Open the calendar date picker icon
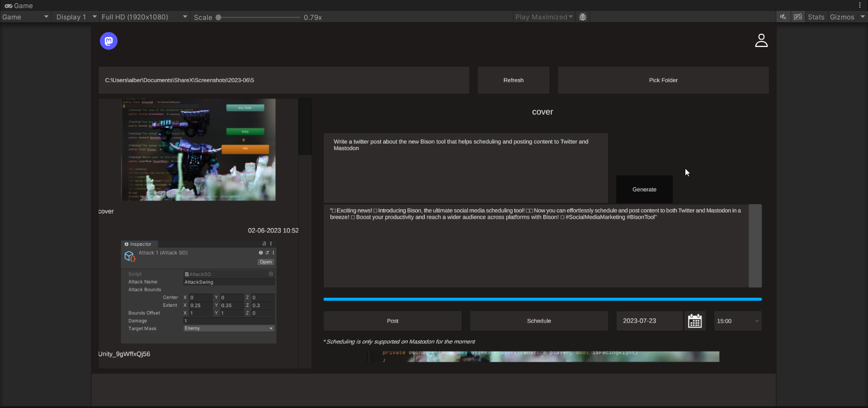This screenshot has height=408, width=868. 695,321
